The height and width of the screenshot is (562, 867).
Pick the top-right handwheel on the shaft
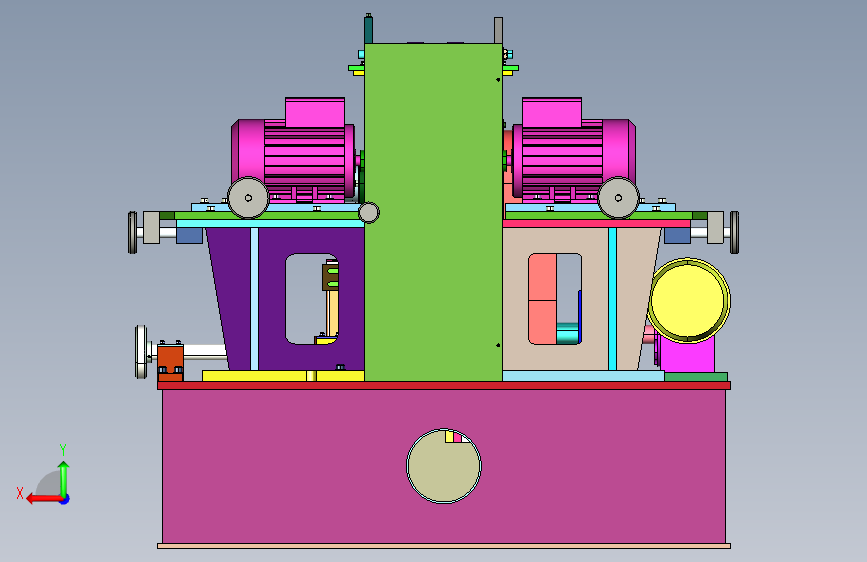coord(734,232)
